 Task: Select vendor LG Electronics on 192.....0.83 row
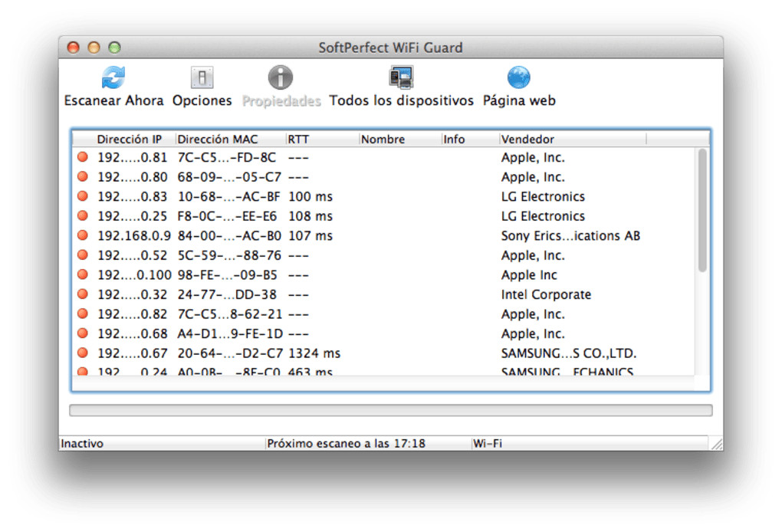pyautogui.click(x=543, y=196)
